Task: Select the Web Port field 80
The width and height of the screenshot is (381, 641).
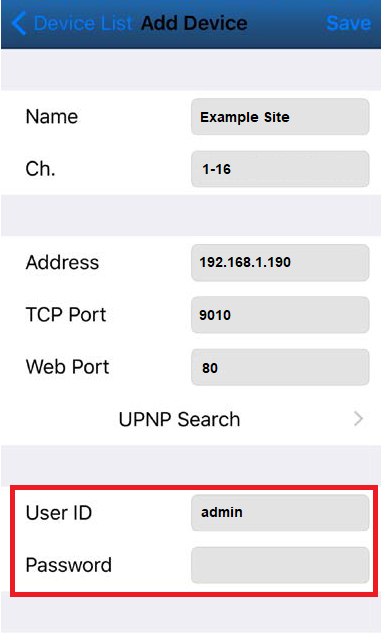Action: click(280, 367)
